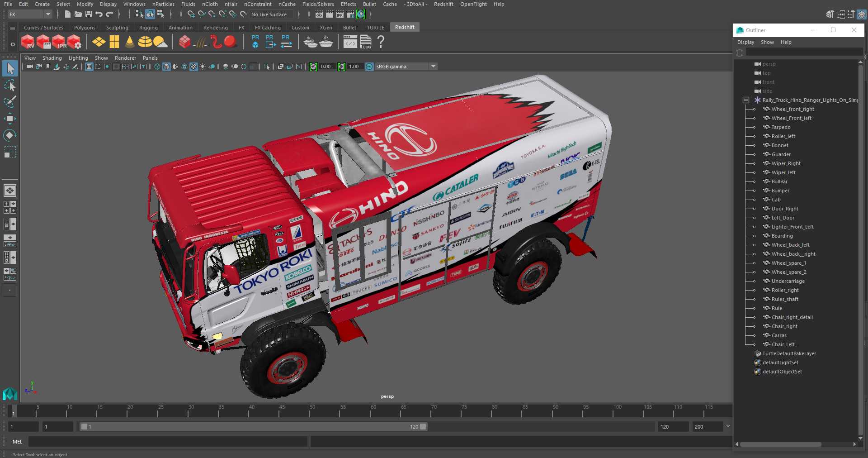
Task: Open viewport Shading menu
Action: [x=52, y=58]
